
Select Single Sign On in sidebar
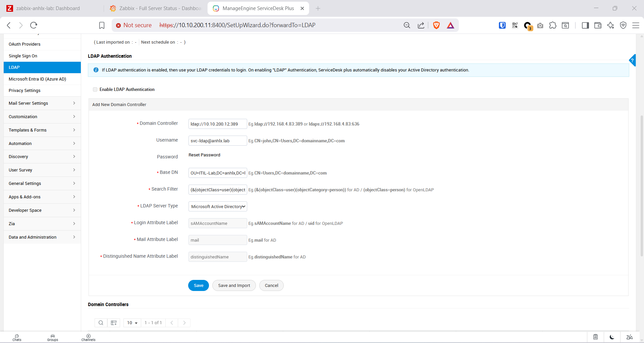(23, 56)
